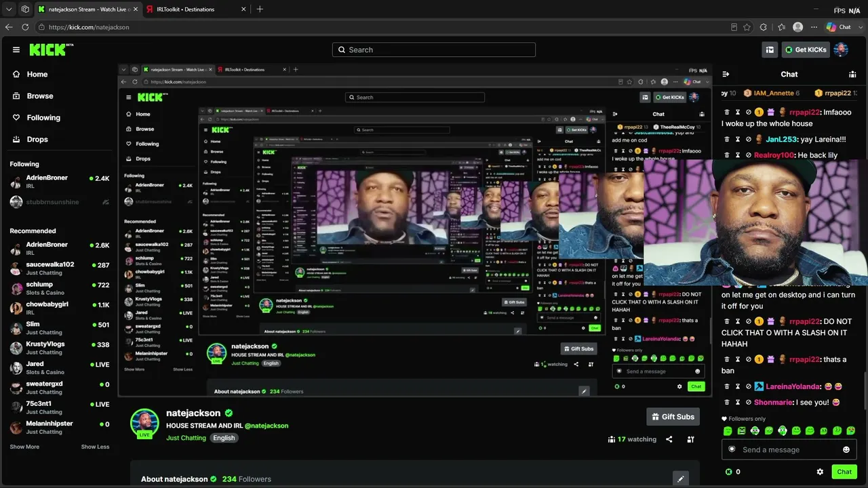Viewport: 868px width, 488px height.
Task: Expand the sidebar list with Show More
Action: 24,447
